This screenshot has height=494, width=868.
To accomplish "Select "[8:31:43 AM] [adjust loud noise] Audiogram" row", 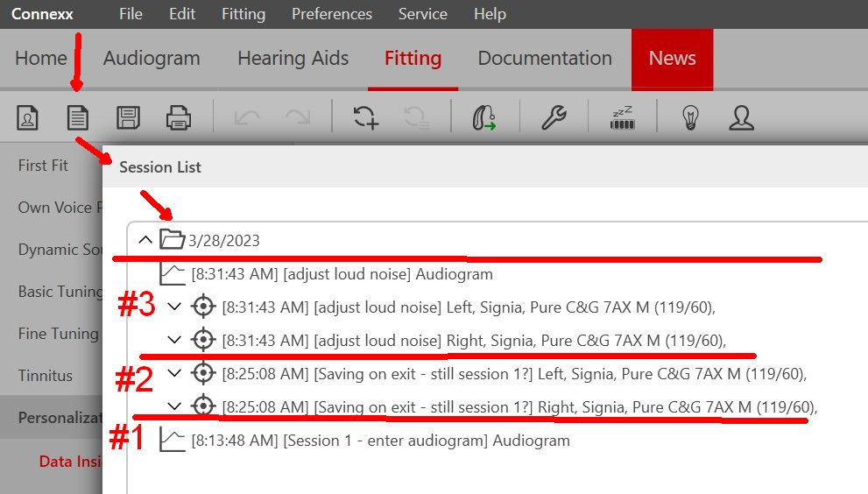I will 342,274.
